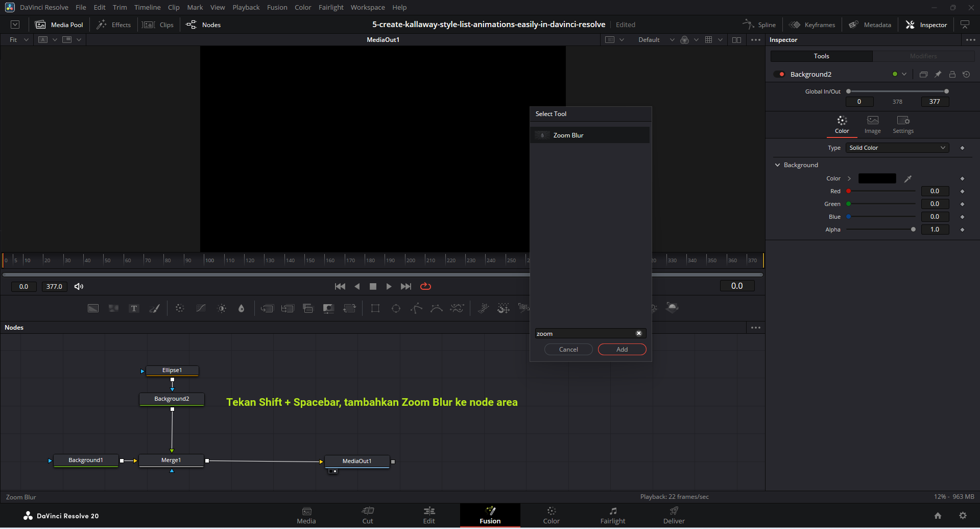The height and width of the screenshot is (529, 980).
Task: Click the loop playback icon
Action: 425,286
